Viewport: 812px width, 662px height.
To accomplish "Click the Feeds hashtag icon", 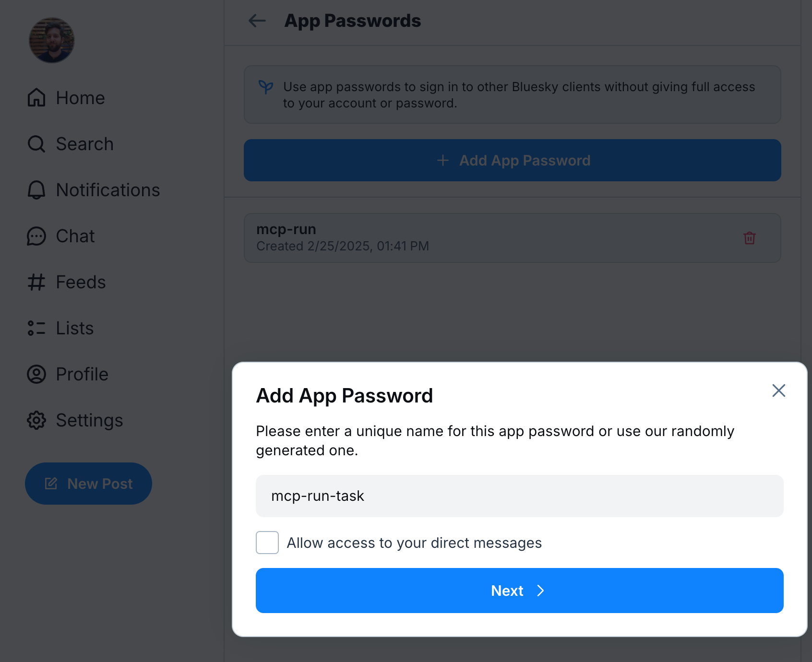I will 36,282.
